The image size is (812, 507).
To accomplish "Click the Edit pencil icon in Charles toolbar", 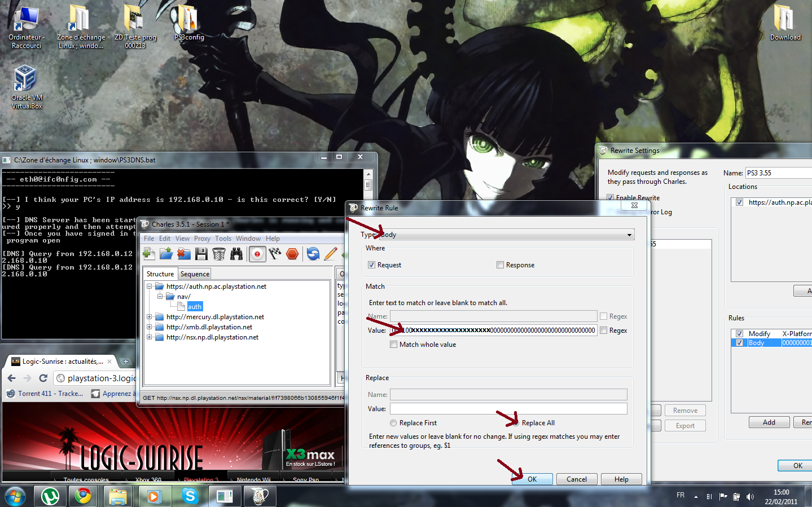I will coord(331,254).
